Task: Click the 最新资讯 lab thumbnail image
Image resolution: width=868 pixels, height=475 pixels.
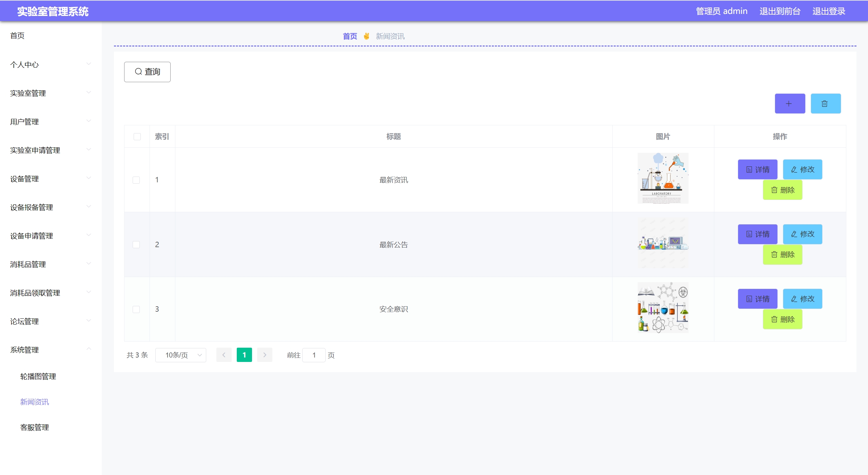Action: point(662,178)
